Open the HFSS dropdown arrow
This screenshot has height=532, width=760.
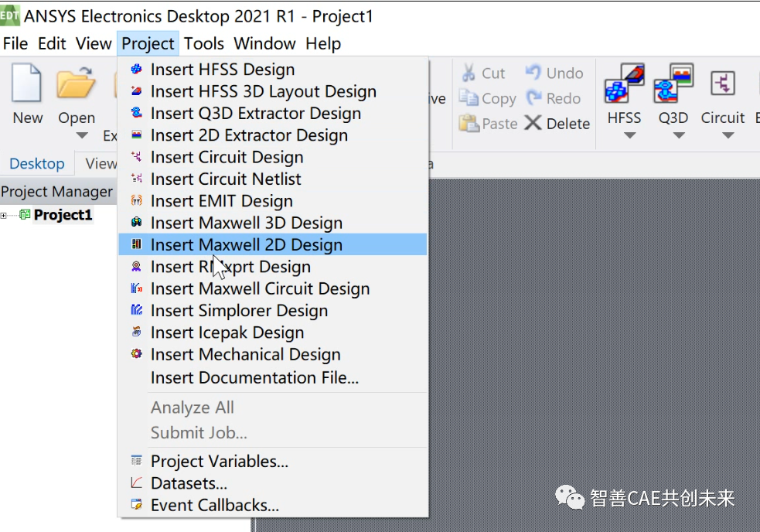click(x=629, y=135)
